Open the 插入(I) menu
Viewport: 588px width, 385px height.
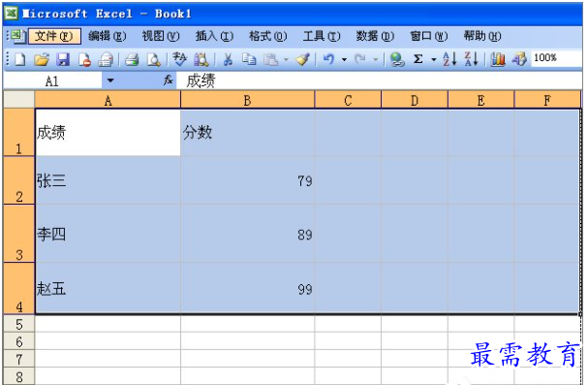pyautogui.click(x=214, y=36)
